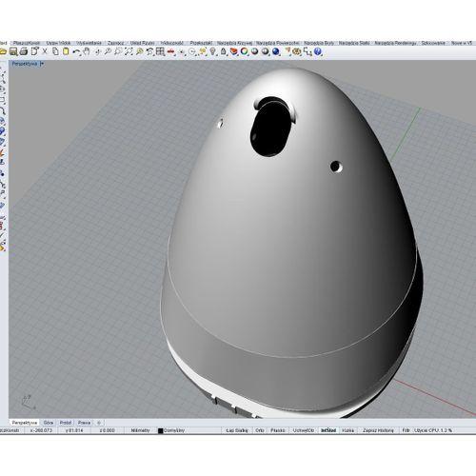Open the color wheel properties icon
Image resolution: width=476 pixels, height=476 pixels.
click(x=244, y=51)
